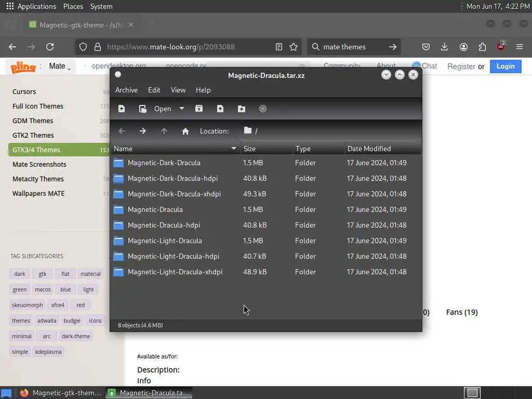The height and width of the screenshot is (399, 532).
Task: Expand the Open recent dropdown arrow
Action: (x=182, y=109)
